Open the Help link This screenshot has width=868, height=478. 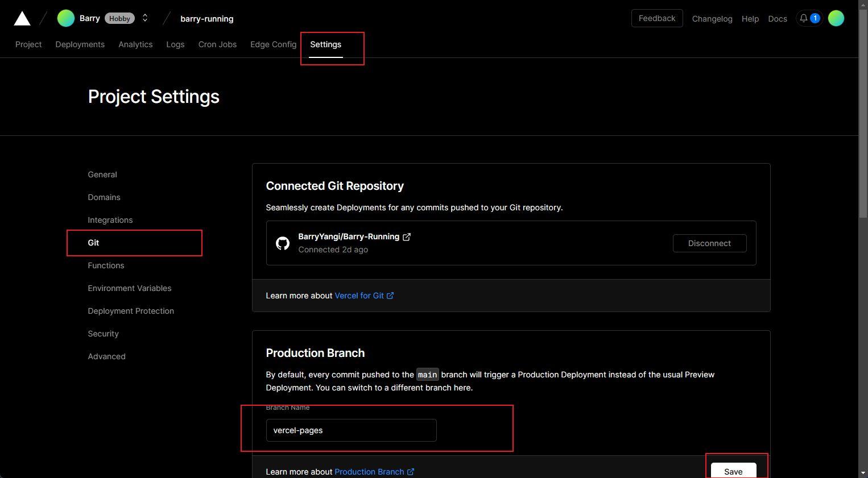point(750,19)
